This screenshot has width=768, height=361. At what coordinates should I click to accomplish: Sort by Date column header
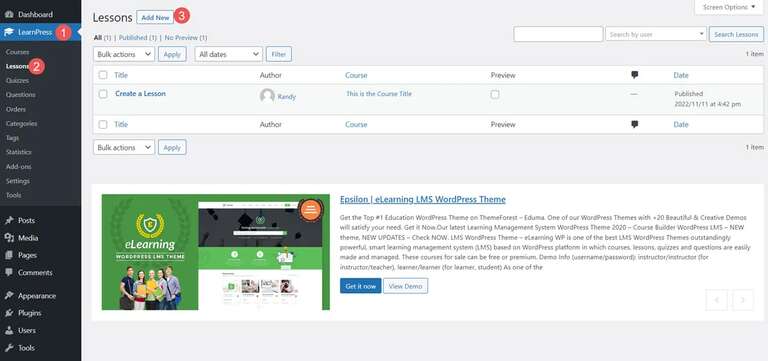pos(681,75)
